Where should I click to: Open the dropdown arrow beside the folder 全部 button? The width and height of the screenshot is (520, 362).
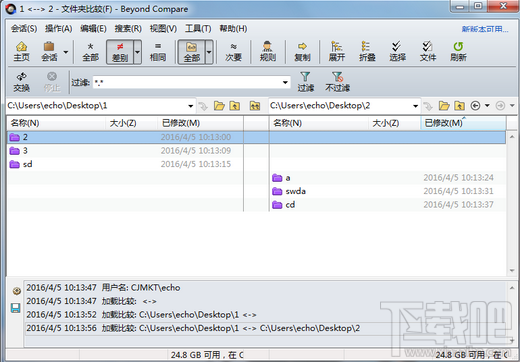click(x=209, y=52)
